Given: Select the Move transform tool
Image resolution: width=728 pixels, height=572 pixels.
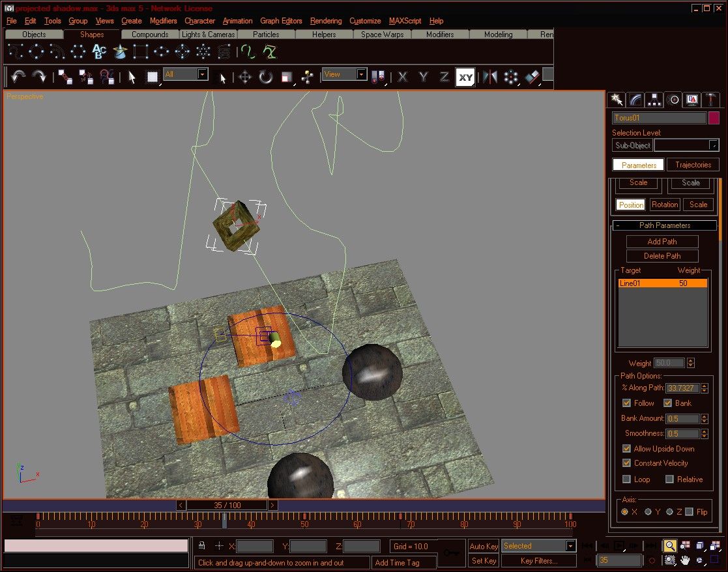Looking at the screenshot, I should [x=244, y=77].
